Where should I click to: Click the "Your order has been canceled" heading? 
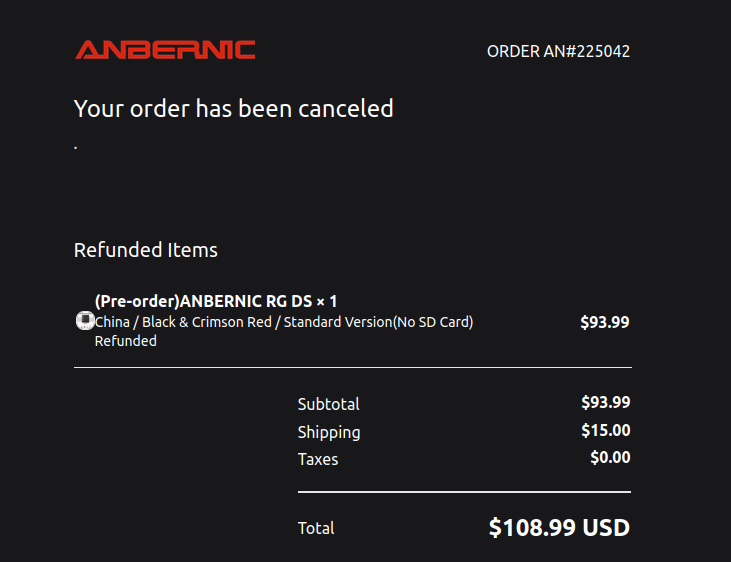coord(234,108)
